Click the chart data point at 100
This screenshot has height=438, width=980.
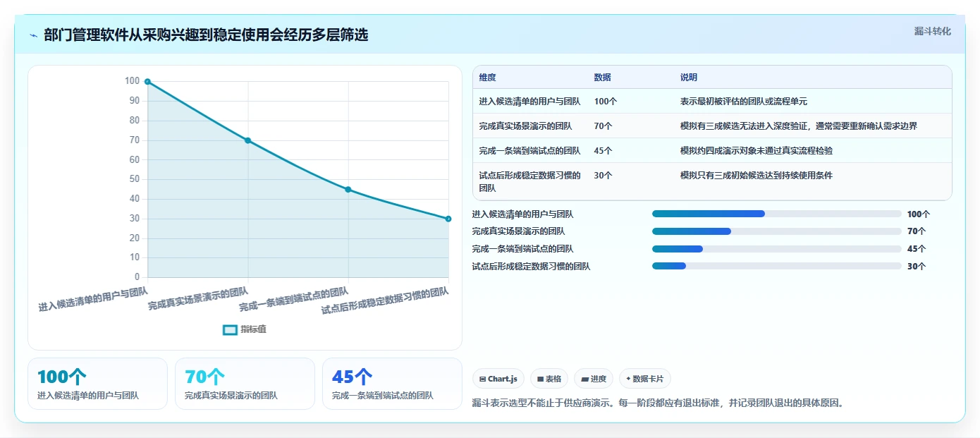coord(147,82)
